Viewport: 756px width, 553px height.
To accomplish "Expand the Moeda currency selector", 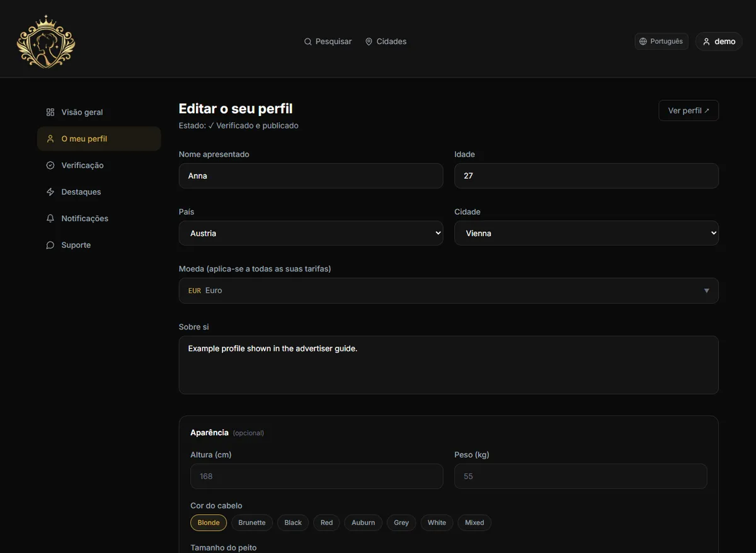I will (x=449, y=291).
